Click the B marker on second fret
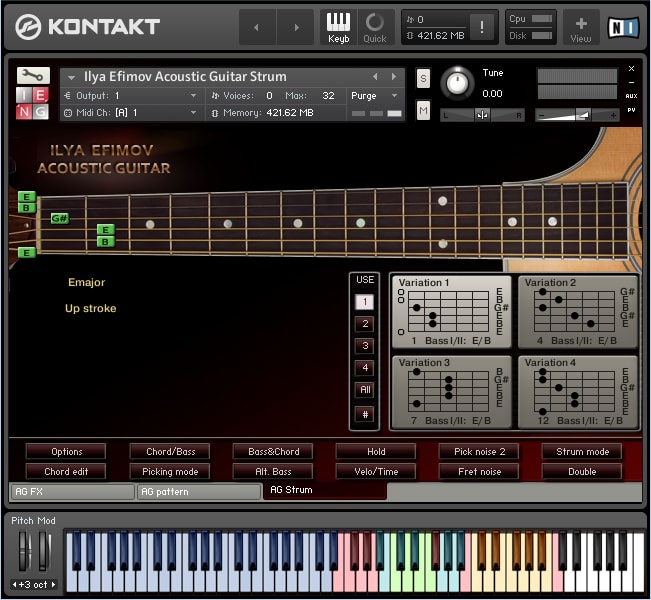651x600 pixels. pyautogui.click(x=105, y=241)
